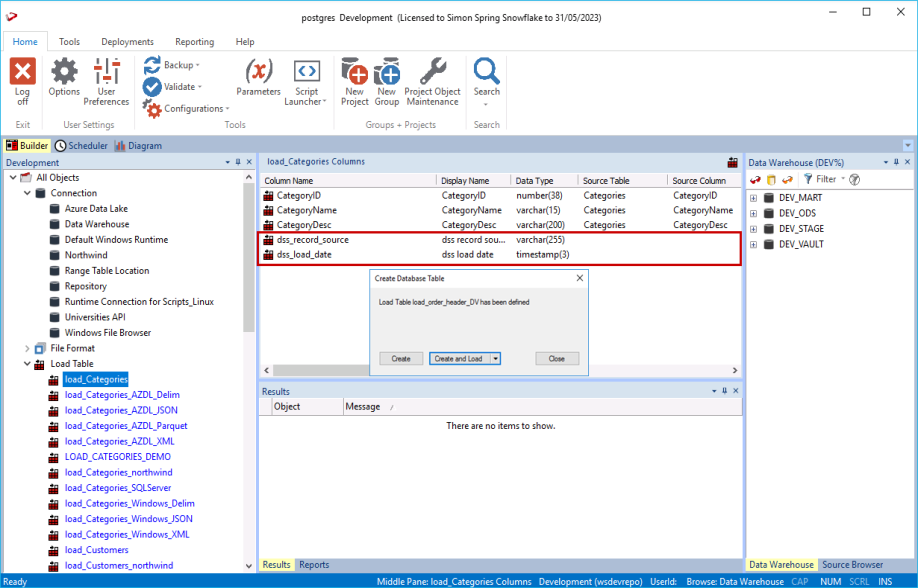Click the load_Customers table icon
The image size is (918, 588).
pos(53,551)
